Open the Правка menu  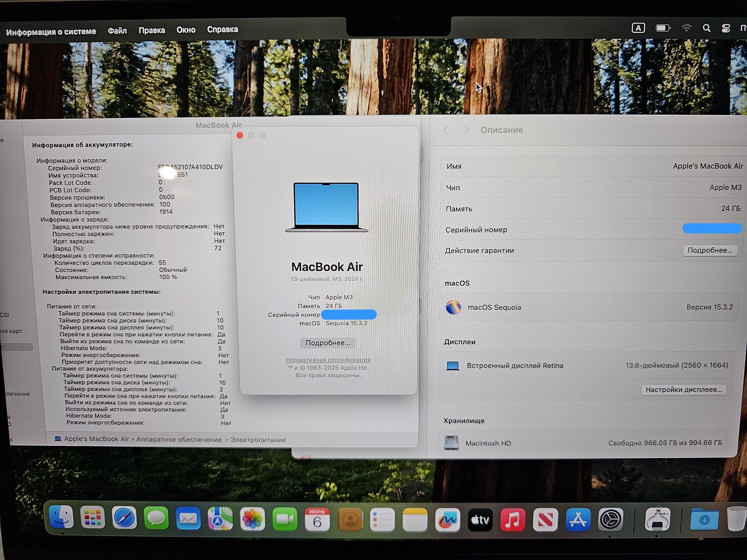pyautogui.click(x=152, y=30)
